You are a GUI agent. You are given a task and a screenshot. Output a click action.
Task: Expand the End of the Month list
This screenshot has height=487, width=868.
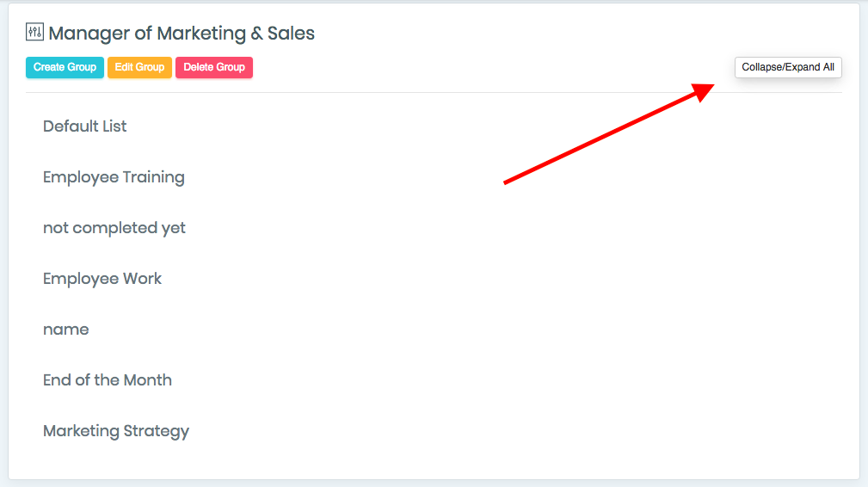coord(108,380)
